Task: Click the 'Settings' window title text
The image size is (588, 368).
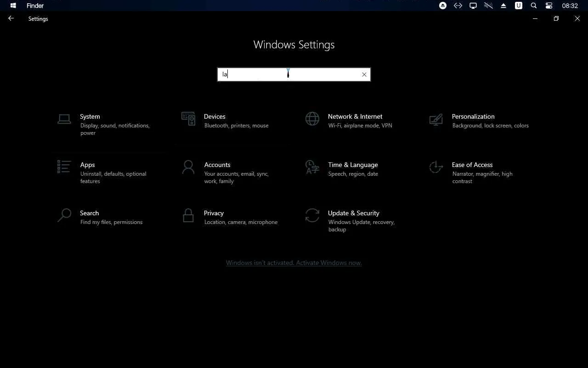Action: tap(38, 19)
